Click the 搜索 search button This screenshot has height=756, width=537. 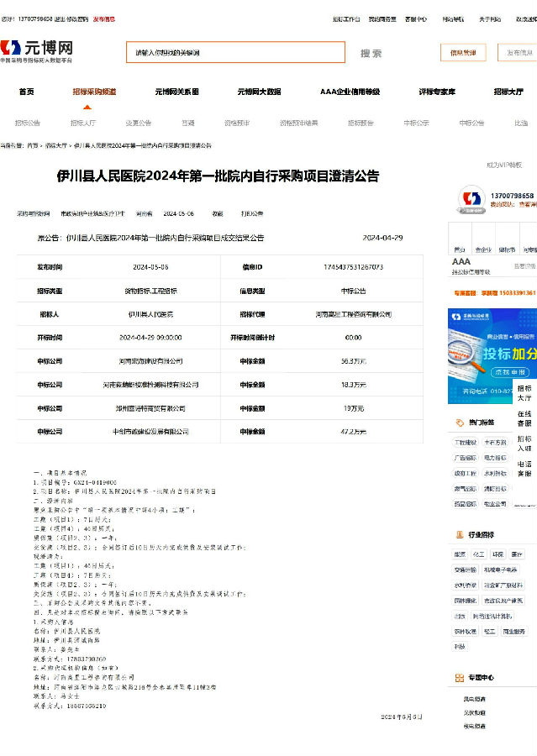point(371,53)
